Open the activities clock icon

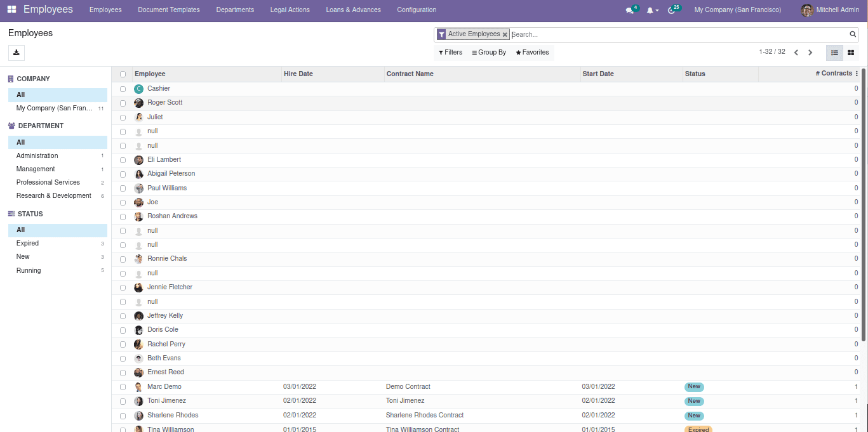tap(671, 10)
